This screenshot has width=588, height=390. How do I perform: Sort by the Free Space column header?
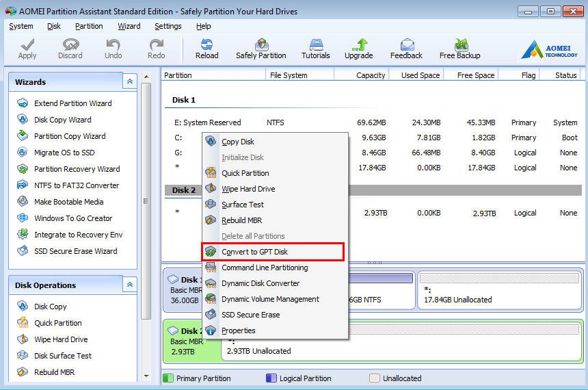point(471,75)
